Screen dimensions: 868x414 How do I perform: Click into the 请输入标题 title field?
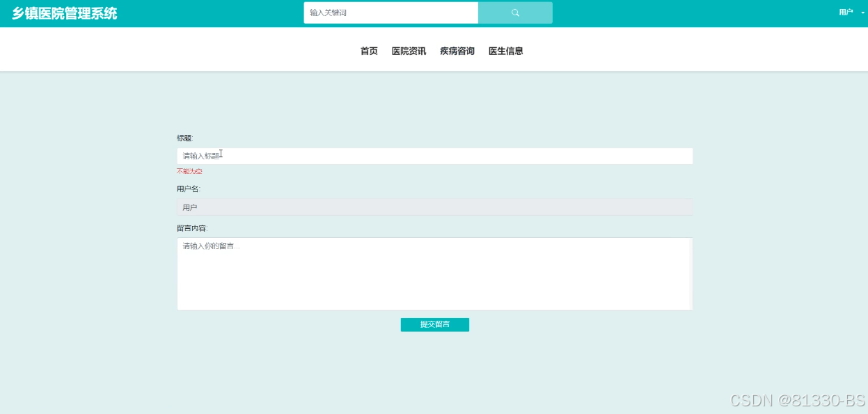pos(435,156)
